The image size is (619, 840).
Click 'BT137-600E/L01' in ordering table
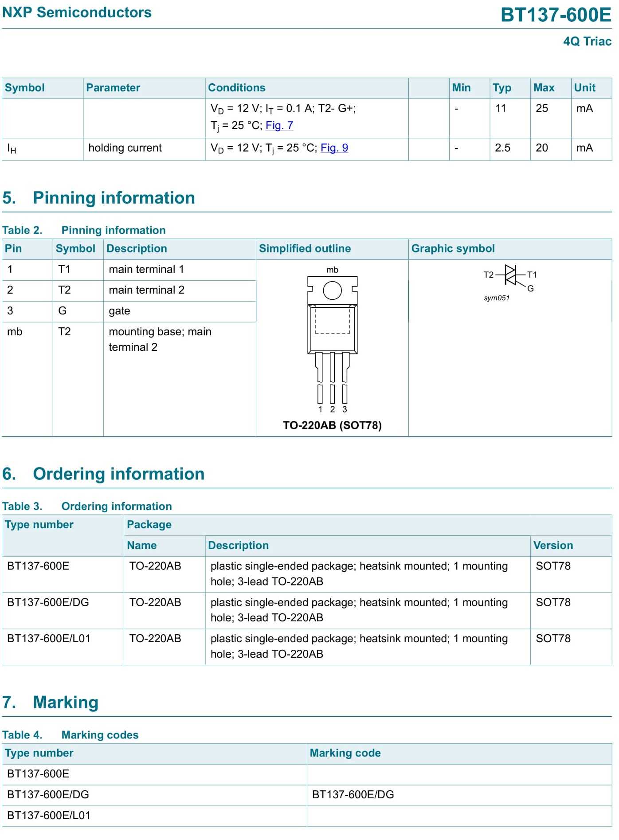coord(49,639)
